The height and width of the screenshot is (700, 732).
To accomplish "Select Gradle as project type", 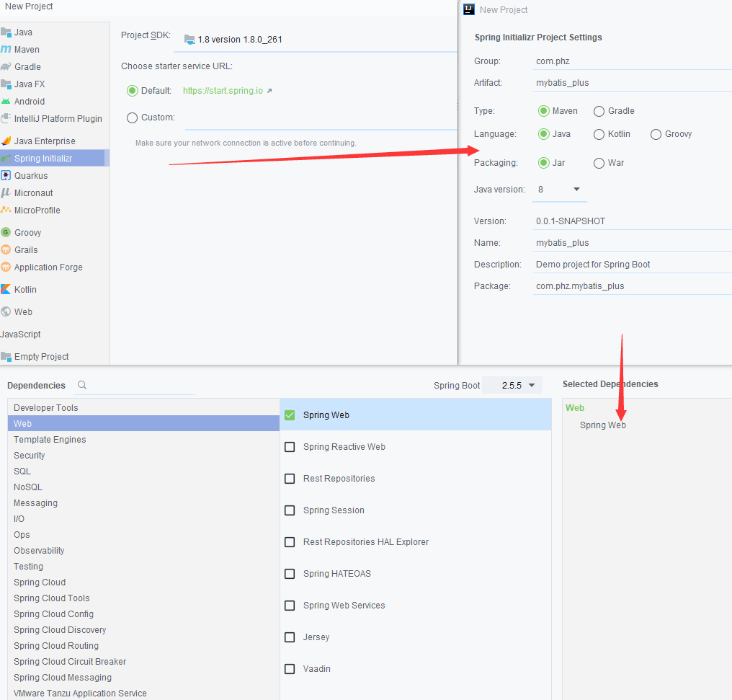I will pyautogui.click(x=599, y=111).
